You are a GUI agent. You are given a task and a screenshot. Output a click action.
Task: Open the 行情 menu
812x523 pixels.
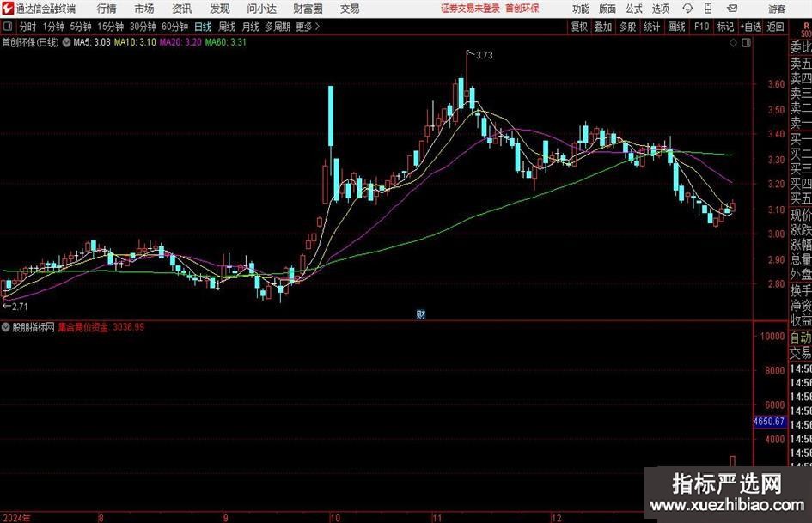[x=107, y=9]
